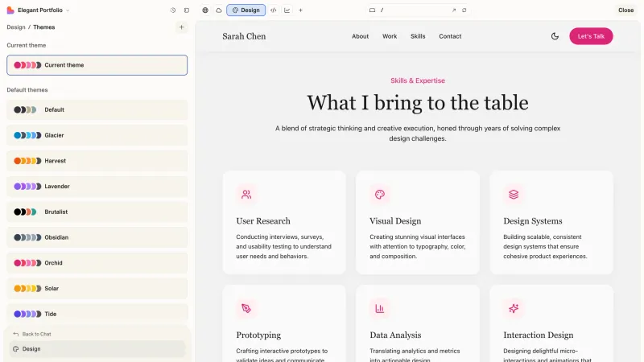Click the Prototyping pen icon
Image resolution: width=644 pixels, height=362 pixels.
246,308
